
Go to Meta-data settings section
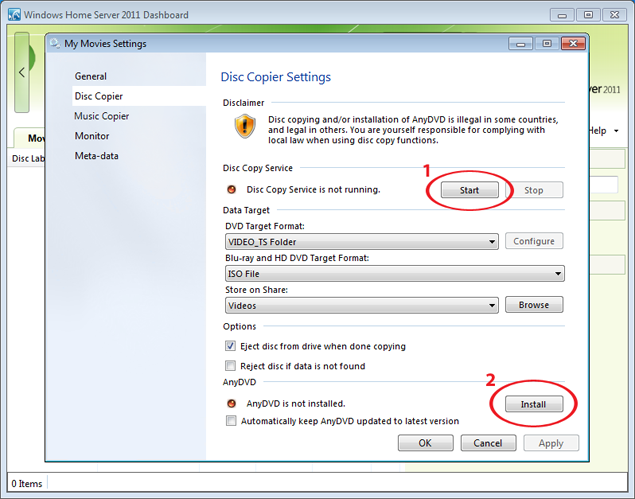tap(97, 156)
